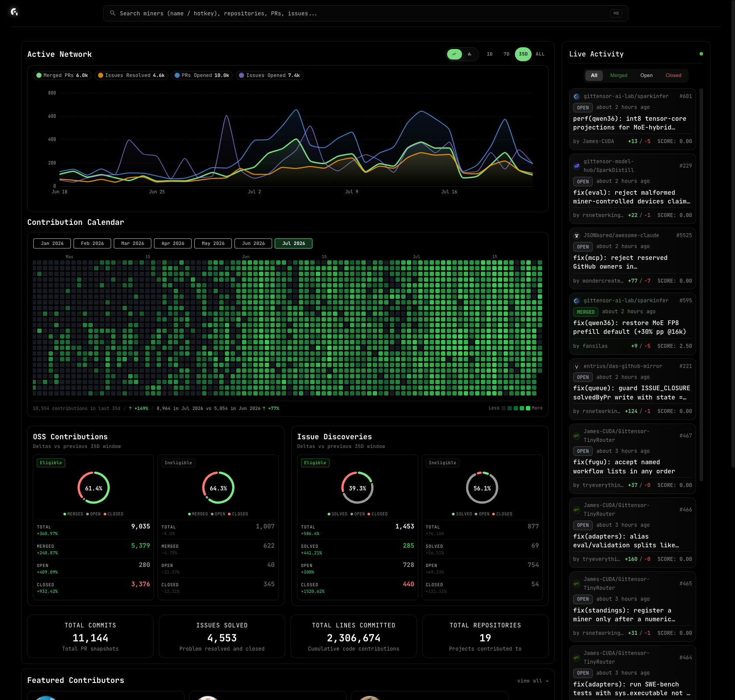Select the 1D time range

(x=490, y=54)
